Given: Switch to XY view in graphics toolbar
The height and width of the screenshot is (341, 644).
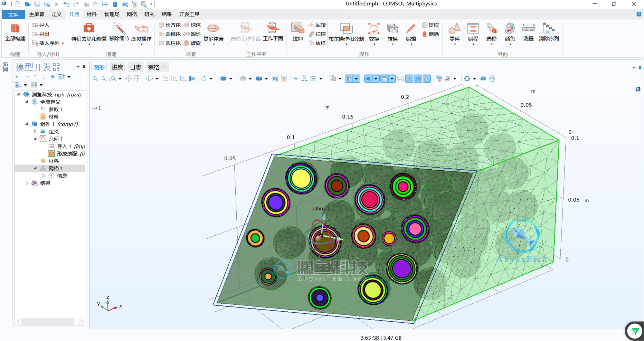Looking at the screenshot, I should click(x=166, y=79).
